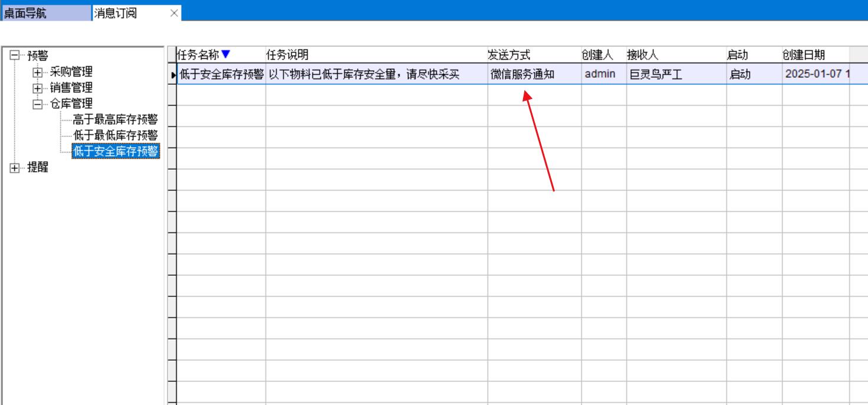Expand the 提醒 tree node
The width and height of the screenshot is (868, 405).
point(15,168)
